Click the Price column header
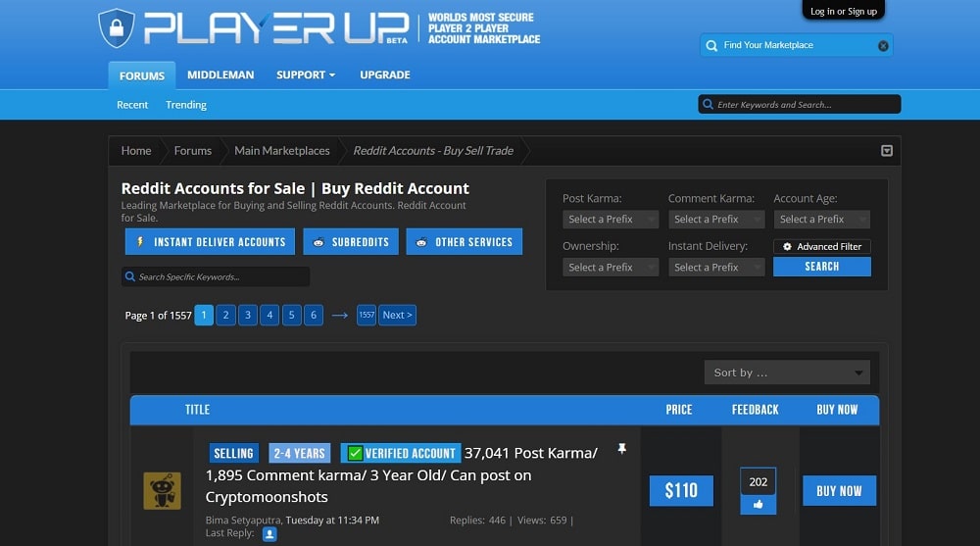The height and width of the screenshot is (546, 980). [x=679, y=410]
